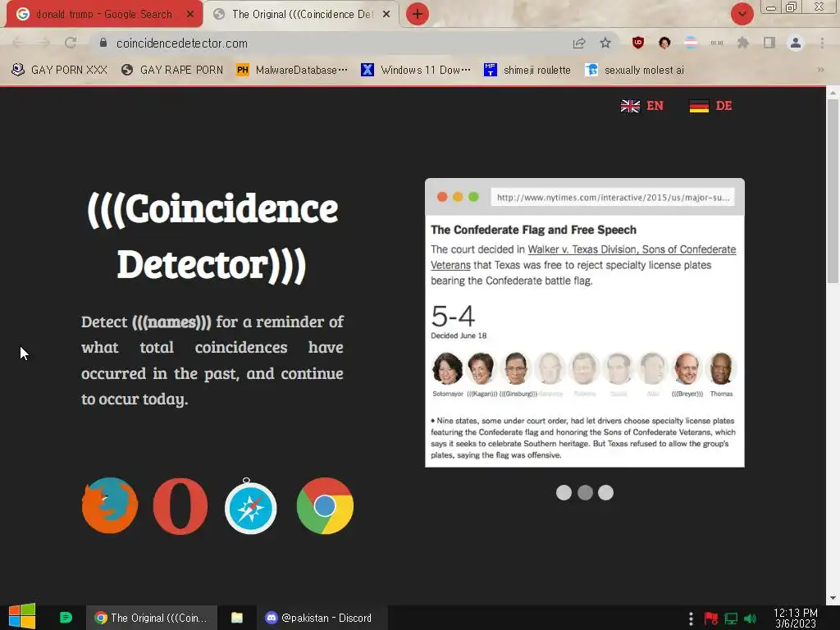
Task: Switch page language to DE
Action: (724, 106)
